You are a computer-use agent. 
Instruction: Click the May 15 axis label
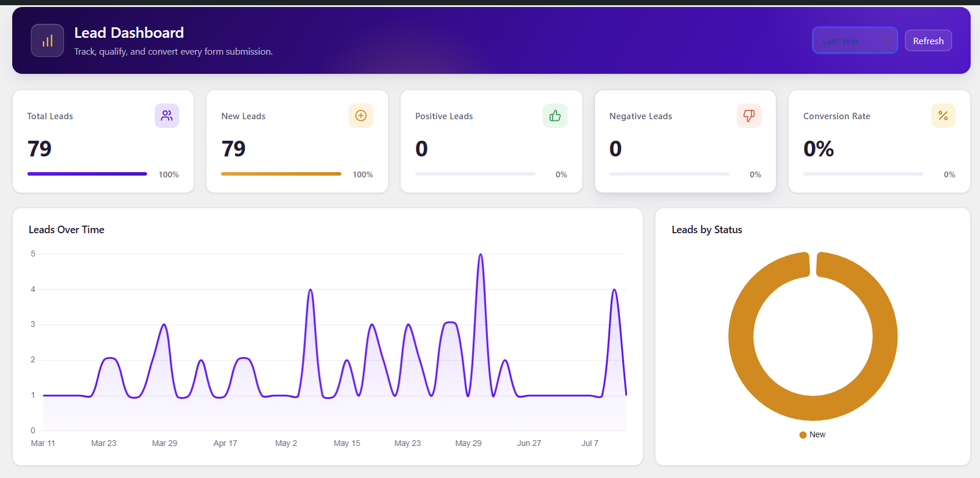[x=347, y=443]
